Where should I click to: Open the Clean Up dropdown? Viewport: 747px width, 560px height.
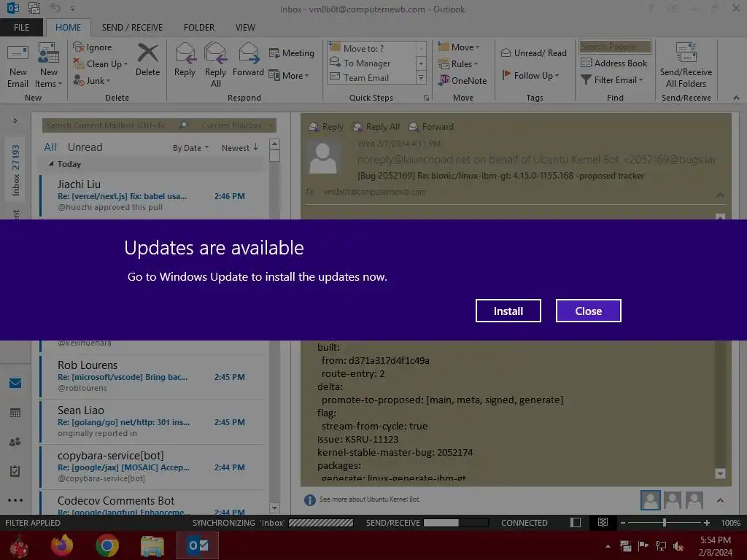(101, 64)
